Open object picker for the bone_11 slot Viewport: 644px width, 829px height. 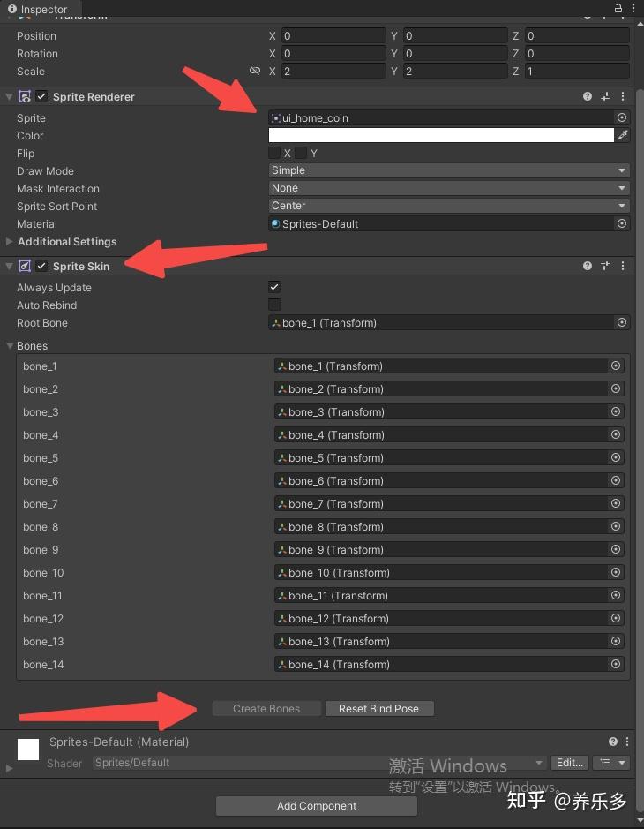pos(616,595)
